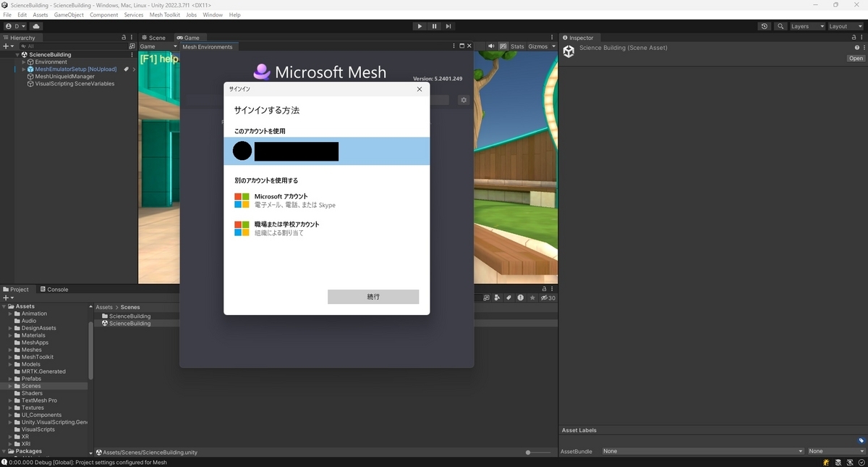
Task: Open the Layout dropdown
Action: click(x=845, y=26)
